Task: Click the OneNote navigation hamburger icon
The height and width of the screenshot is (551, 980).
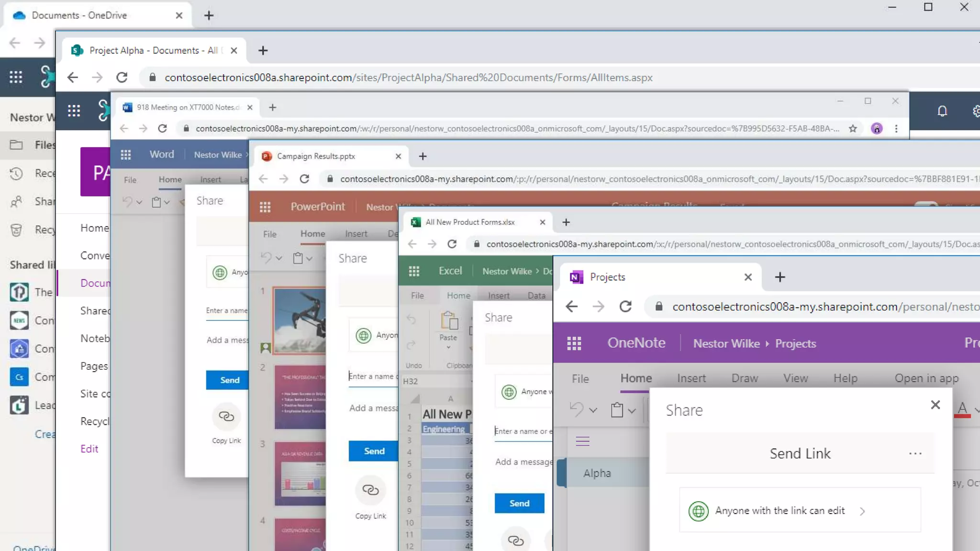Action: click(x=582, y=441)
